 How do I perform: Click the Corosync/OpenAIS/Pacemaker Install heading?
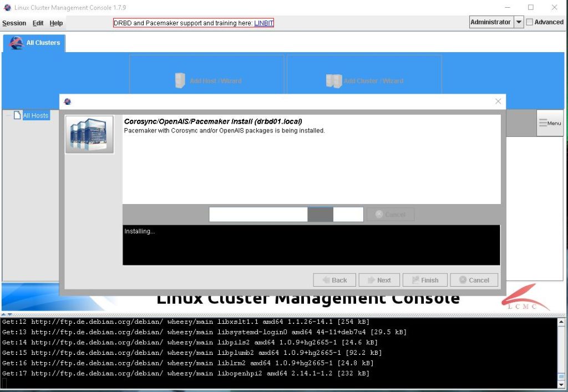[x=213, y=121]
